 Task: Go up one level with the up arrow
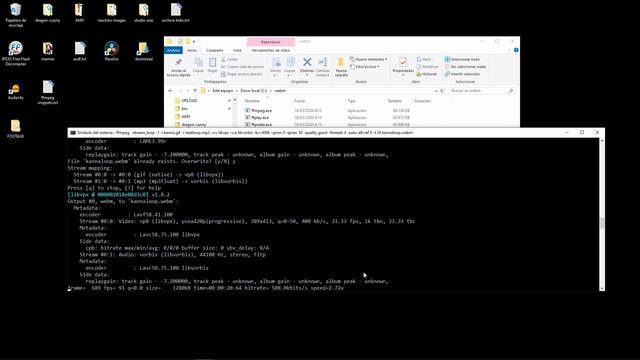195,91
